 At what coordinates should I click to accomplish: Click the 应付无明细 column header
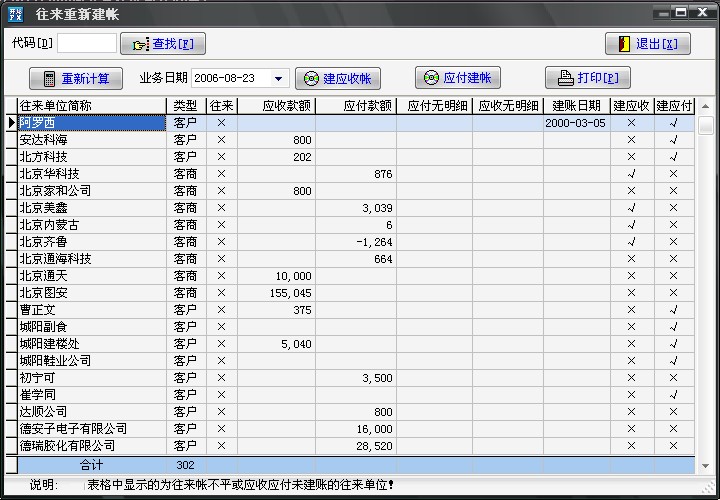pos(434,106)
